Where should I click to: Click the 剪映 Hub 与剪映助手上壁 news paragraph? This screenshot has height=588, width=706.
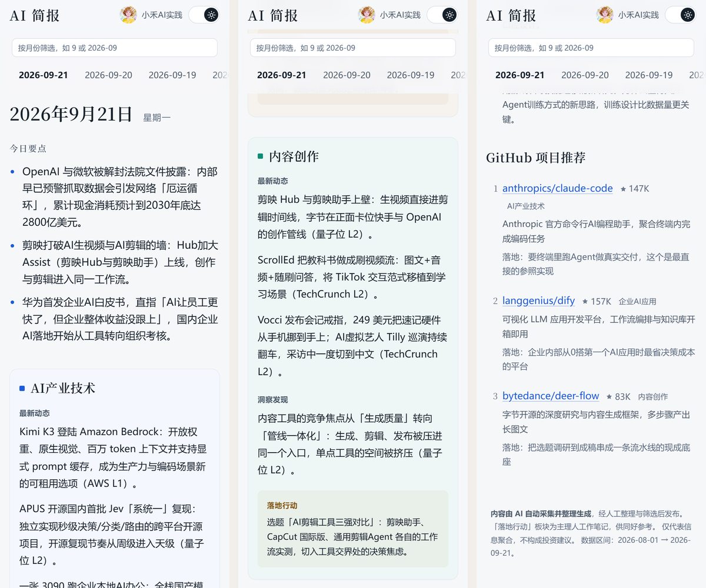[x=352, y=217]
